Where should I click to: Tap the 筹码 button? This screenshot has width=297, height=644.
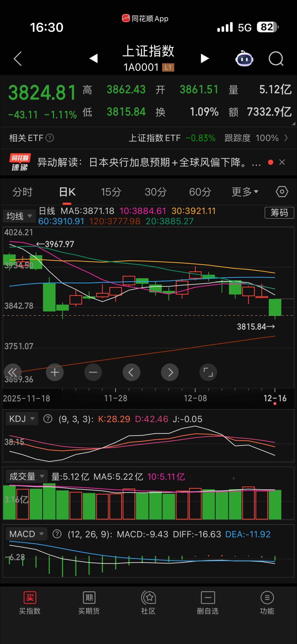[x=279, y=213]
